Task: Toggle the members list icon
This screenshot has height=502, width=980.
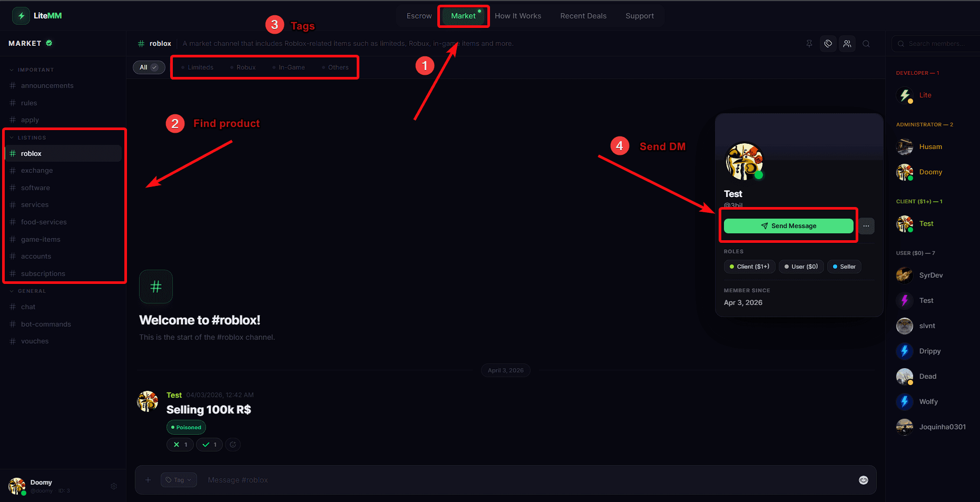Action: 847,44
